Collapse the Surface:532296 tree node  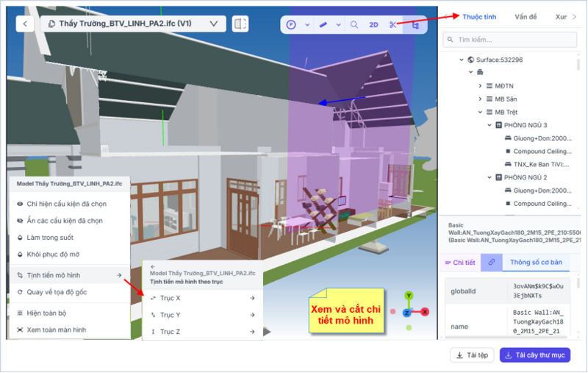tap(462, 60)
